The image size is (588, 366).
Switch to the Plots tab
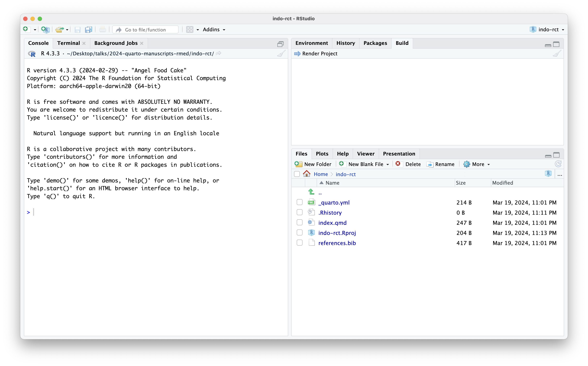(322, 154)
